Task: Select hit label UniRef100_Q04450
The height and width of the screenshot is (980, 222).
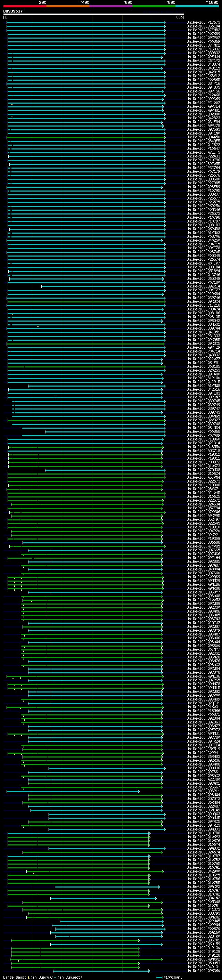Action: coord(203,137)
